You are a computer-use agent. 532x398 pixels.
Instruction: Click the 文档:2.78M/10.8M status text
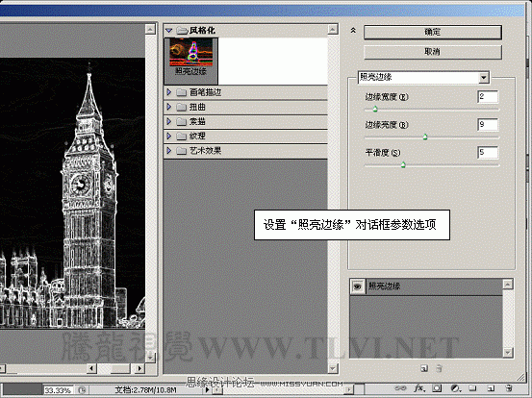[145, 390]
